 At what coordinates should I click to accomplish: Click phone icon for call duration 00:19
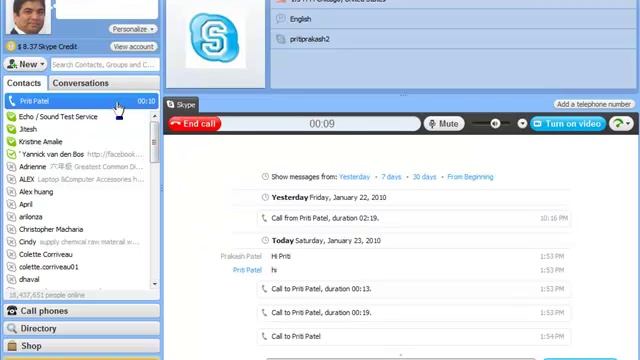(x=264, y=312)
